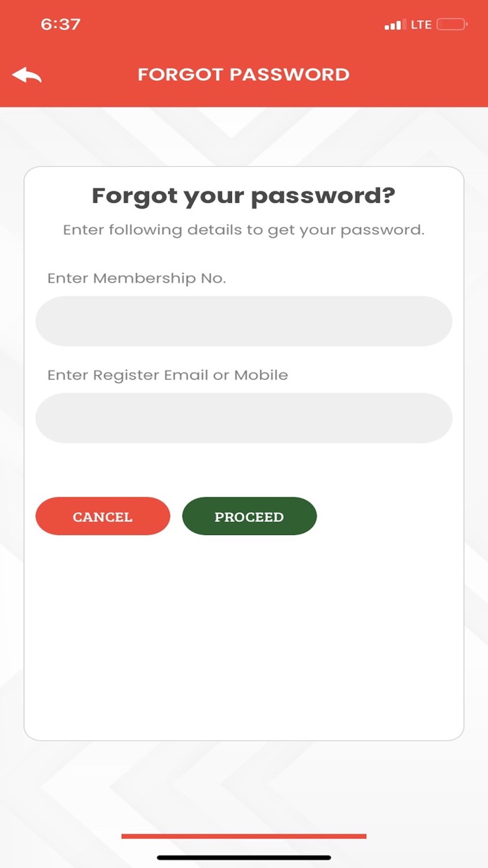Tap the back arrow in the header
488x868 pixels.
pyautogui.click(x=26, y=75)
